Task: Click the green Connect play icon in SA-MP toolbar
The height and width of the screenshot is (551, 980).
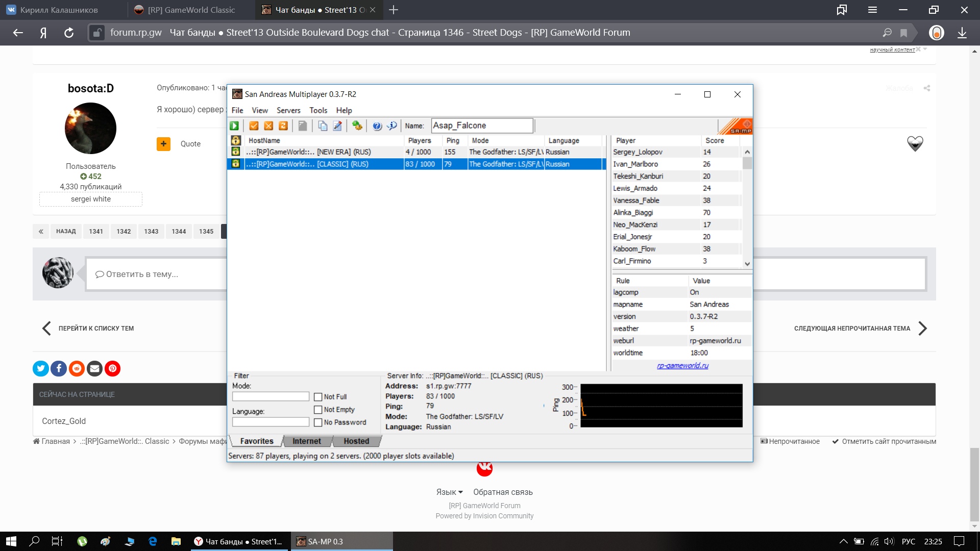Action: click(x=234, y=126)
